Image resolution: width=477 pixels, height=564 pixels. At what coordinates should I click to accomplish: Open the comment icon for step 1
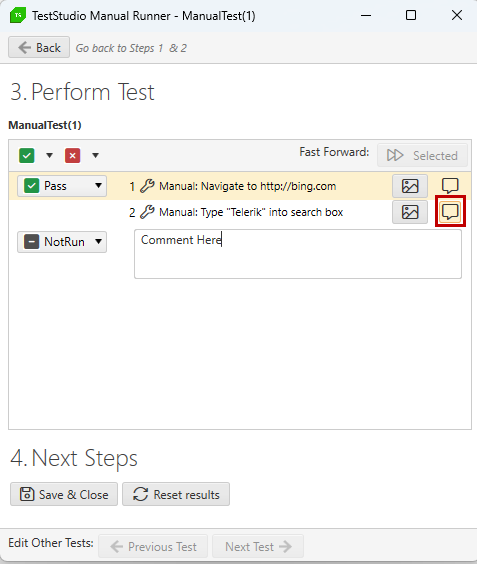[x=450, y=186]
